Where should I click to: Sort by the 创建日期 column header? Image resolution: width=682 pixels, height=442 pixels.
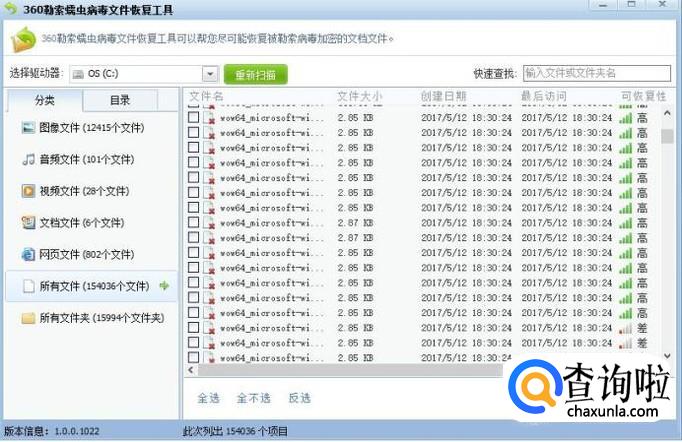443,96
